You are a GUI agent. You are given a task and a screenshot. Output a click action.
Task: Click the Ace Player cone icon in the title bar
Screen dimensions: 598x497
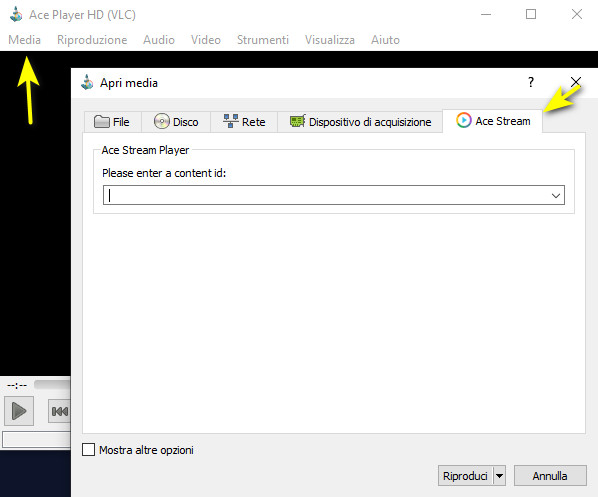[16, 14]
